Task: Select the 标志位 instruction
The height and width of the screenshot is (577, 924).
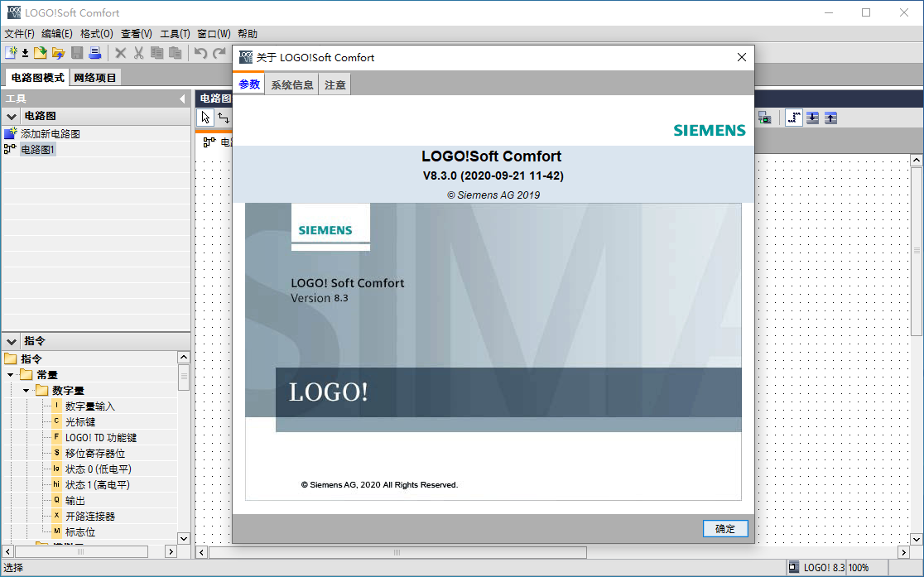Action: 80,532
